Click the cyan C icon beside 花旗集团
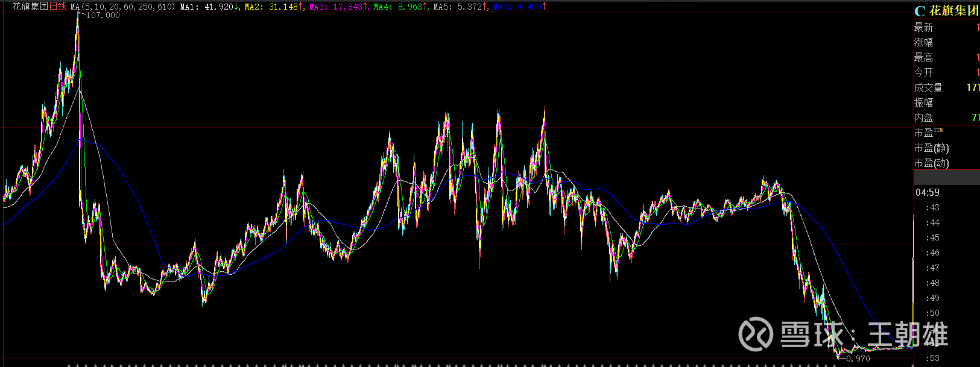Image resolution: width=980 pixels, height=367 pixels. 920,11
